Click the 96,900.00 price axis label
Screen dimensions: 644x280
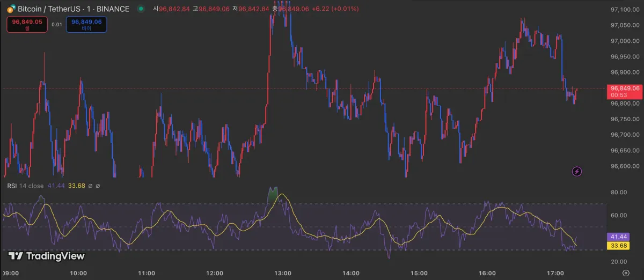[624, 72]
